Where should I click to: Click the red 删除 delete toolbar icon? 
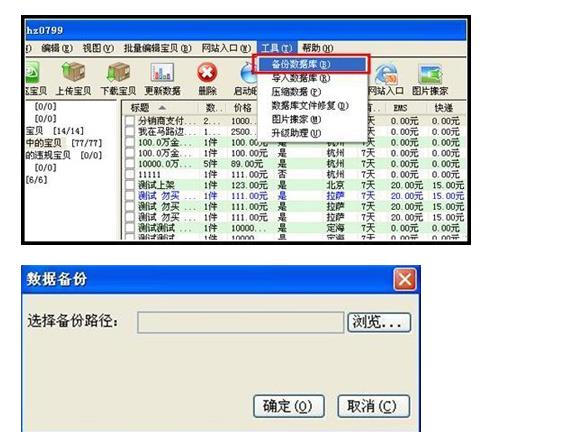207,72
